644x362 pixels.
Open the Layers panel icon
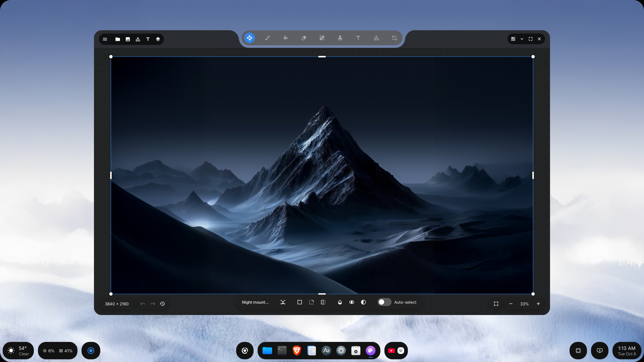(158, 39)
